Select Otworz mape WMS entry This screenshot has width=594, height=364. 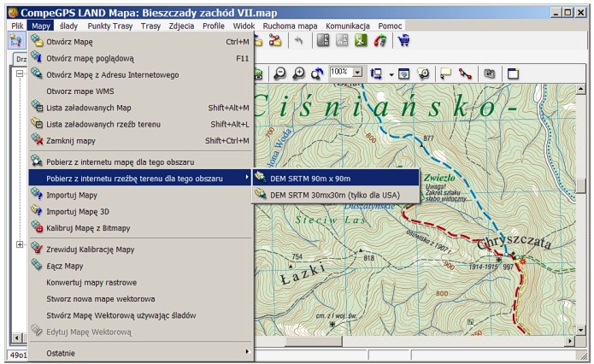pos(140,91)
